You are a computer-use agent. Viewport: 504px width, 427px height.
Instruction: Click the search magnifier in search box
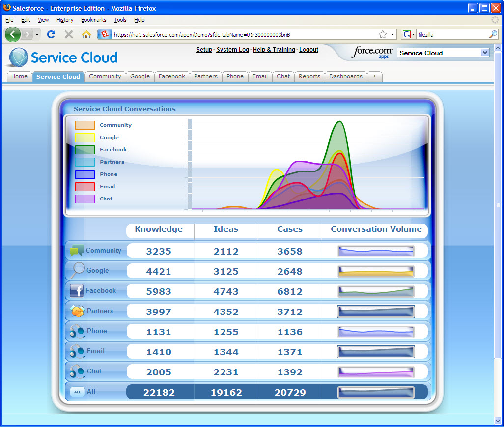point(493,34)
